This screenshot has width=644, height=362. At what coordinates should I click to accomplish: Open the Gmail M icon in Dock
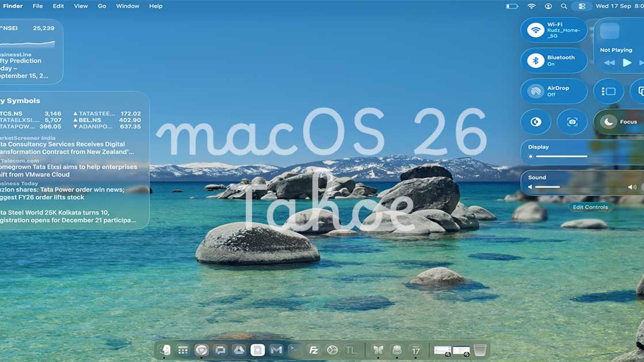[x=276, y=350]
